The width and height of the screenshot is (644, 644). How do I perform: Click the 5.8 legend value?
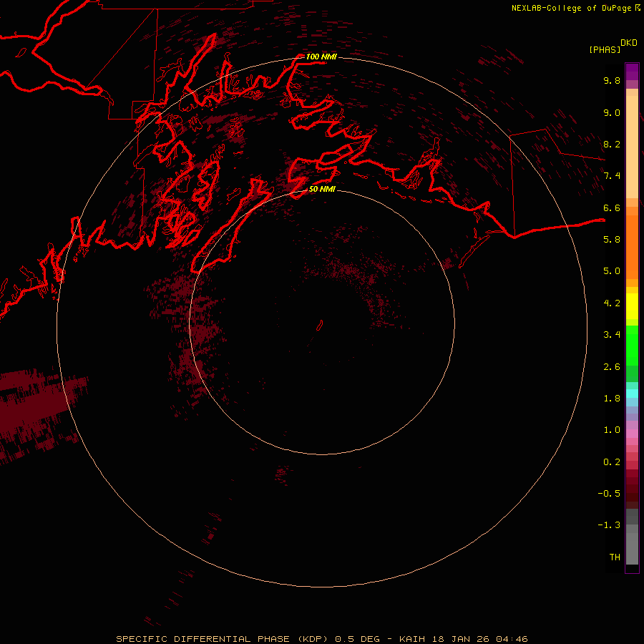[612, 240]
